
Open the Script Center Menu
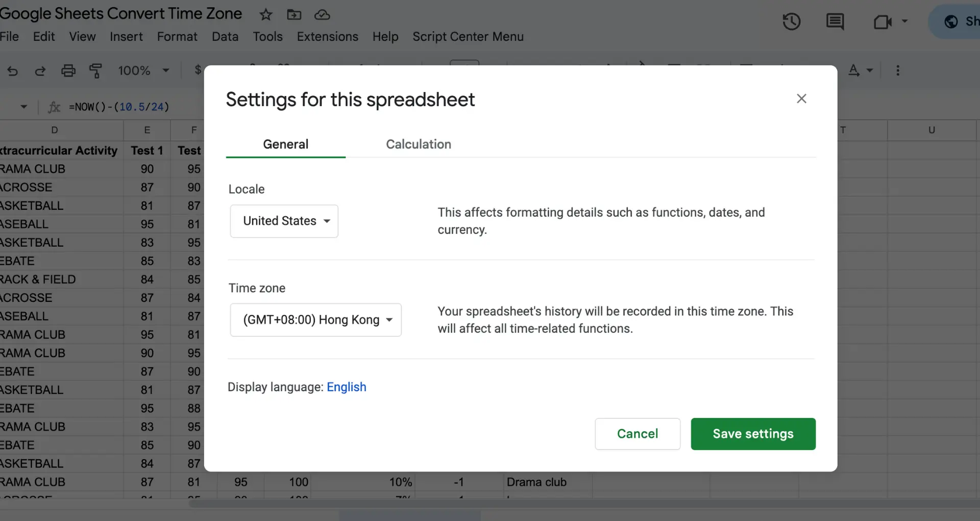pos(468,37)
